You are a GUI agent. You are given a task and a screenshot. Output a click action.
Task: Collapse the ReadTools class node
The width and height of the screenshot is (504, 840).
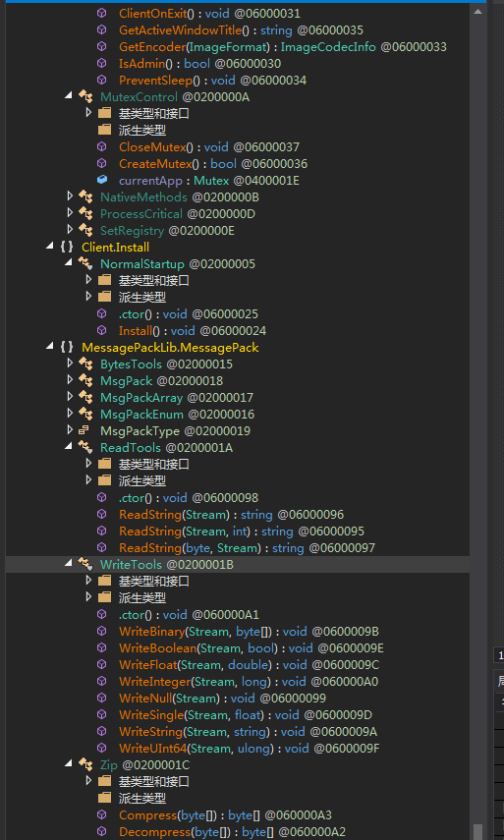[69, 446]
